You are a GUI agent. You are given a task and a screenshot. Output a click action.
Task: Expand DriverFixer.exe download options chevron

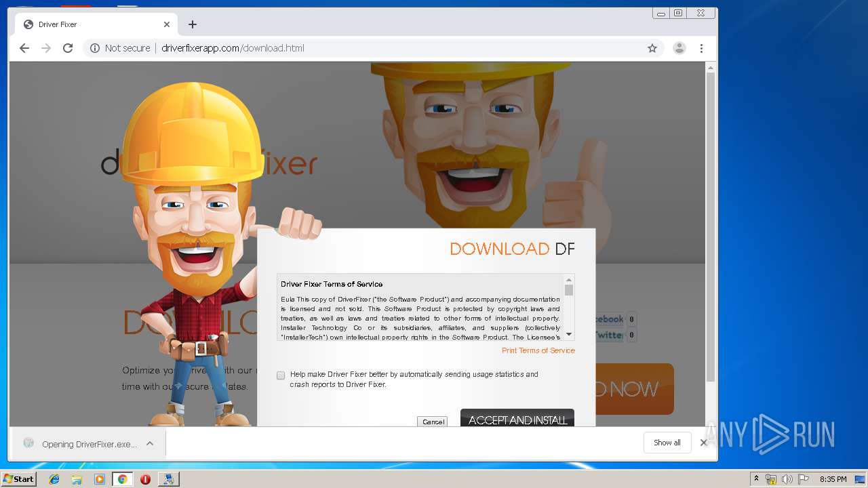(150, 443)
